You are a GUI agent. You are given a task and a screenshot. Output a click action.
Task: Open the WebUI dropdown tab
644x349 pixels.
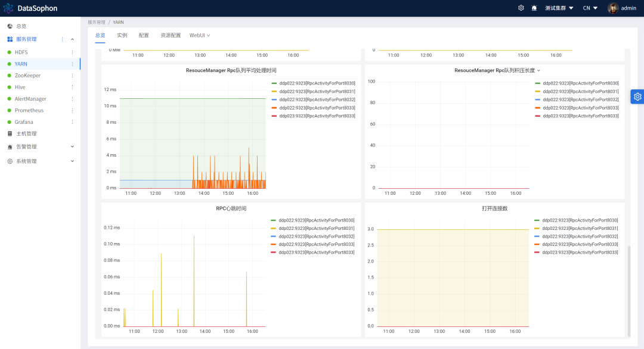tap(200, 35)
